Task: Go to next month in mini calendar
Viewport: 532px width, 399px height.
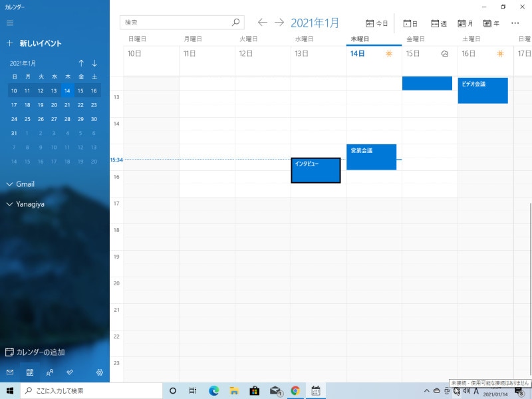Action: (94, 63)
